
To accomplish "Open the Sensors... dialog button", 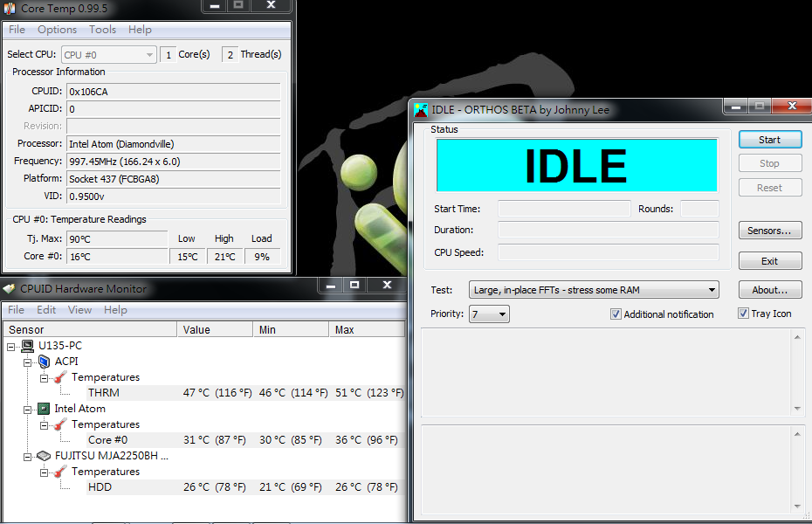I will pyautogui.click(x=769, y=231).
